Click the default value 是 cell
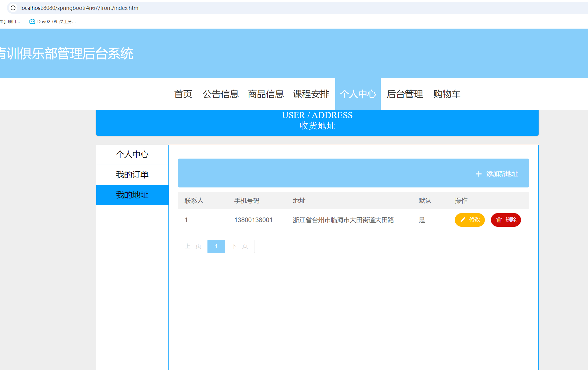 coord(422,220)
